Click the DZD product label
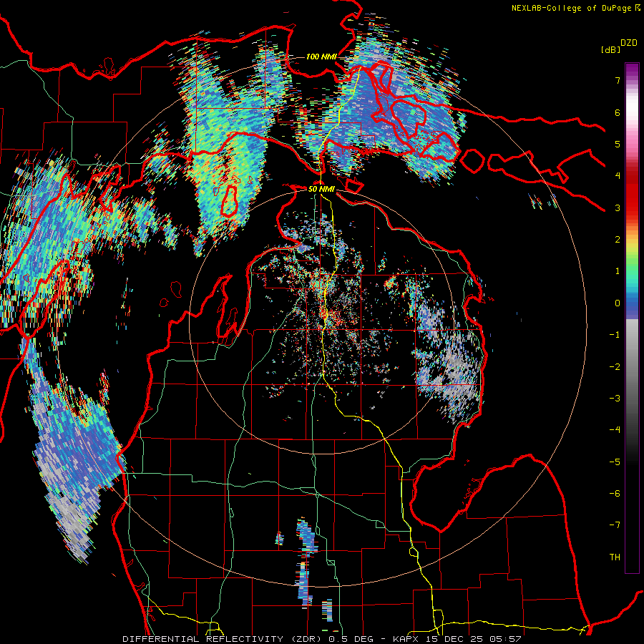Viewport: 644px width, 644px height. [x=629, y=43]
